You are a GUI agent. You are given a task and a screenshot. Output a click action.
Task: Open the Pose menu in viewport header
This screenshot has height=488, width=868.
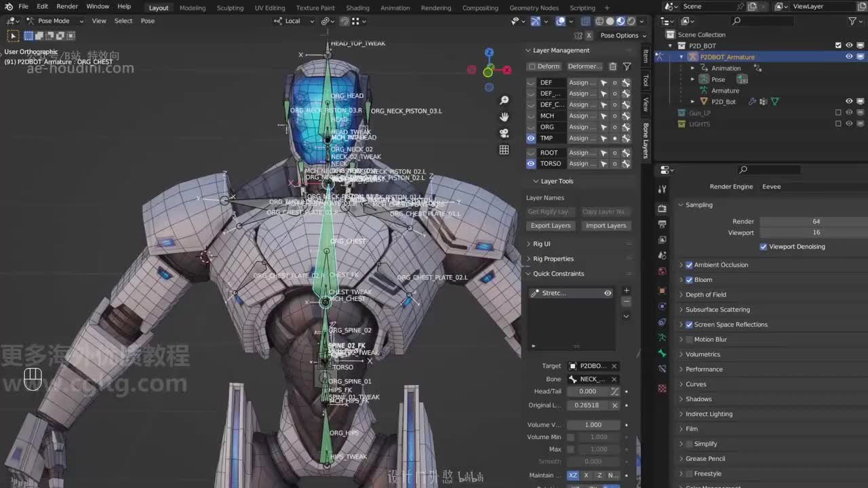pyautogui.click(x=148, y=21)
